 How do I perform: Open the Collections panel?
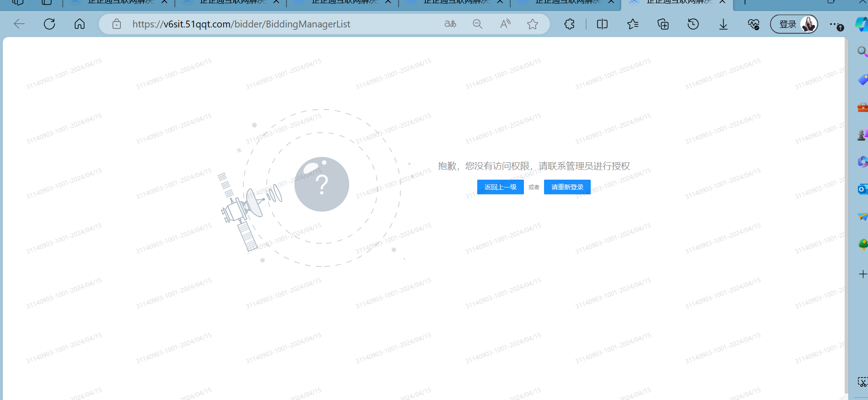click(663, 24)
